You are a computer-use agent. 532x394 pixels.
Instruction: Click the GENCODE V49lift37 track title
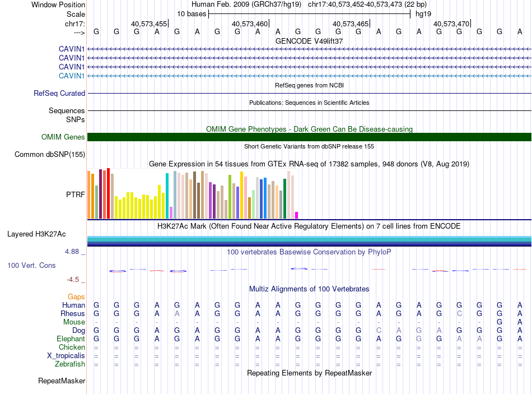309,41
